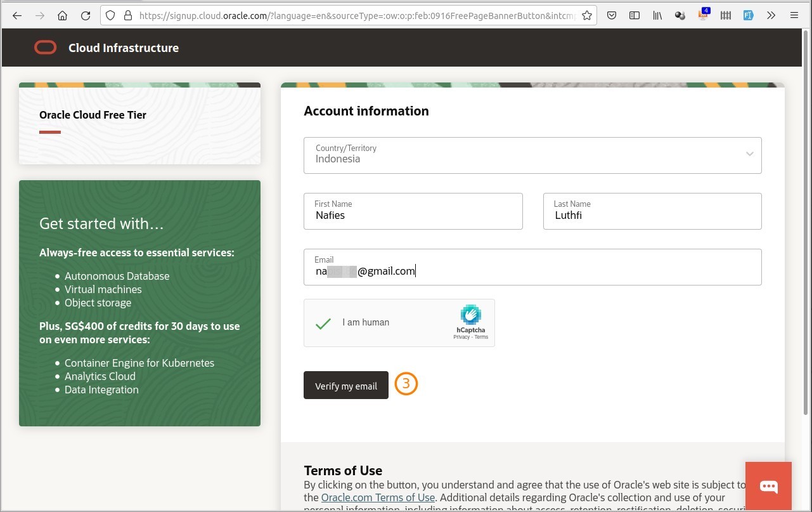Show more toolbar tools overflow
This screenshot has height=512, width=812.
pos(771,16)
